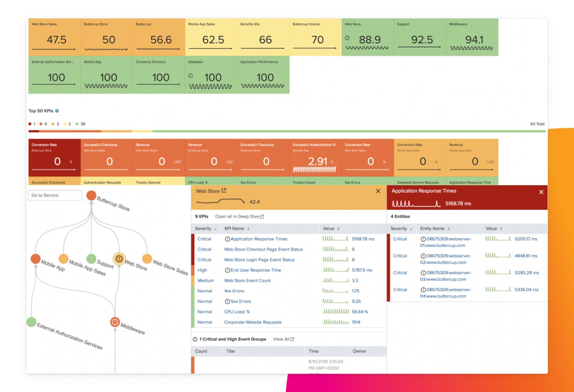
Task: Toggle the orange severity filter dot showing 6
Action: [x=42, y=124]
